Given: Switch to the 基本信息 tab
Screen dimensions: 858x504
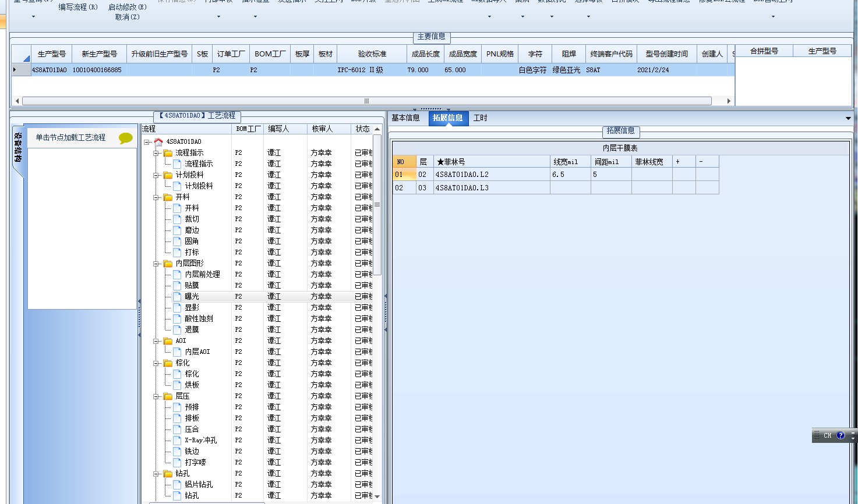Looking at the screenshot, I should (405, 118).
